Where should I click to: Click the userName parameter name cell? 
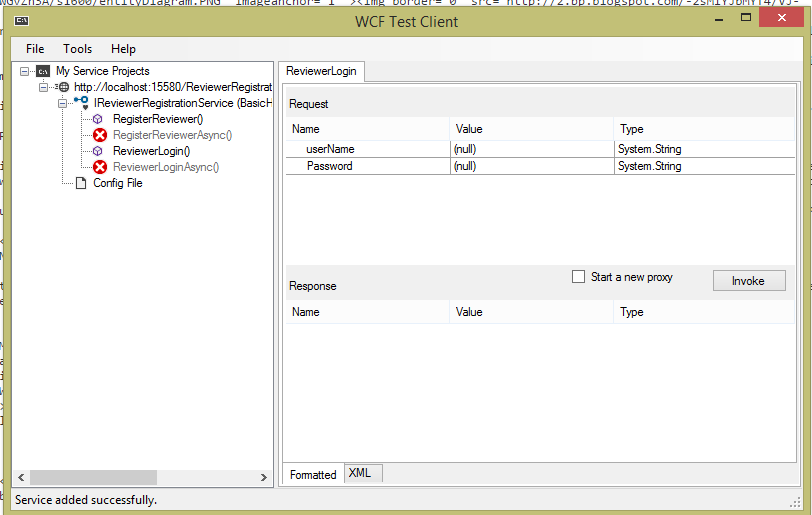[368, 149]
